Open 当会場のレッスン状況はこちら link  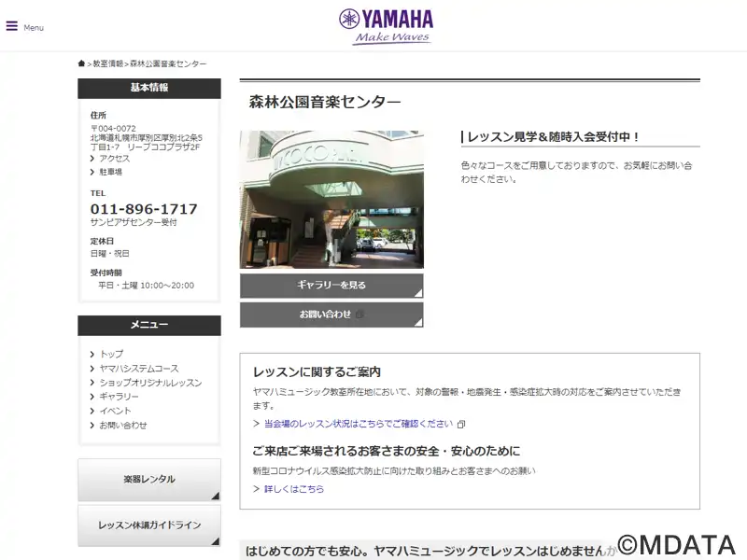point(359,424)
